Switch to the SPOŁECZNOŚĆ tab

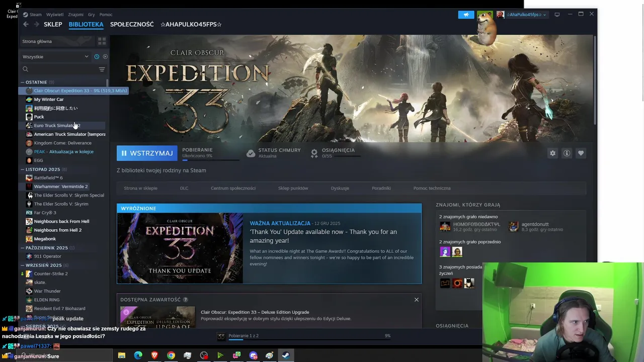pos(132,24)
